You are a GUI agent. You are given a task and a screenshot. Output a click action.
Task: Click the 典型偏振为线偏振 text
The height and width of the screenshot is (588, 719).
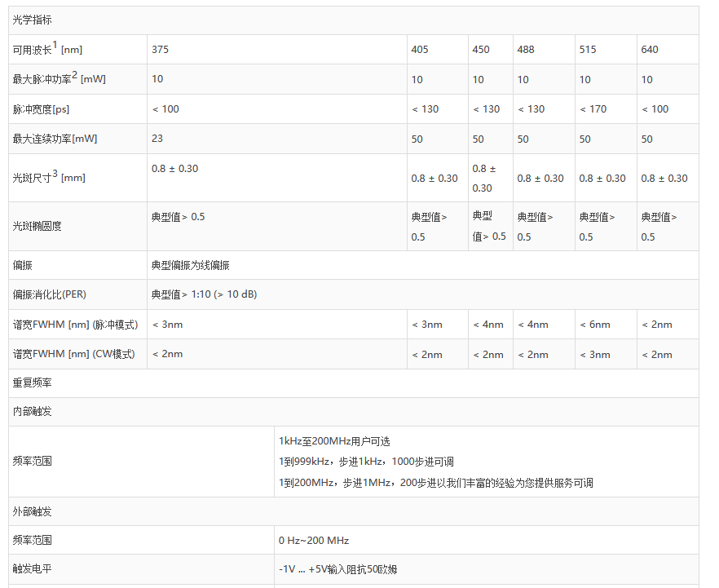coord(191,265)
